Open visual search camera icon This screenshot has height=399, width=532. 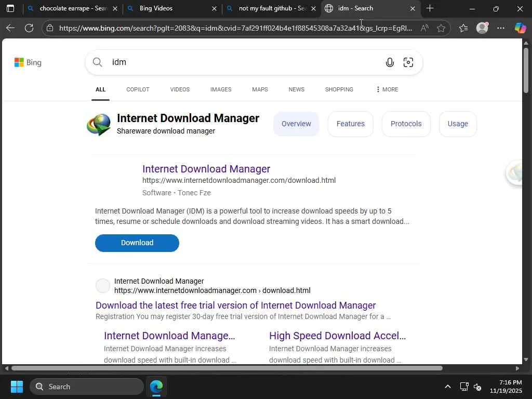coord(408,62)
